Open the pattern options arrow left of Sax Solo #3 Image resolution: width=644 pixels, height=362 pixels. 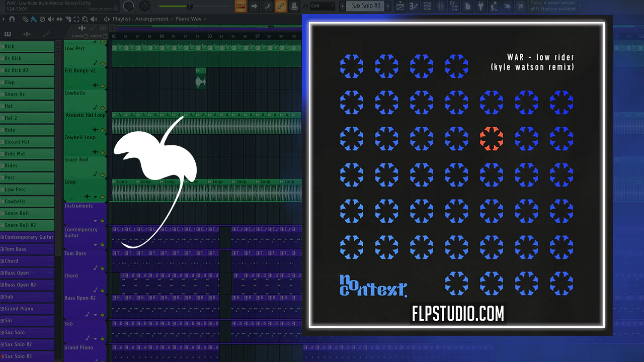pyautogui.click(x=342, y=6)
